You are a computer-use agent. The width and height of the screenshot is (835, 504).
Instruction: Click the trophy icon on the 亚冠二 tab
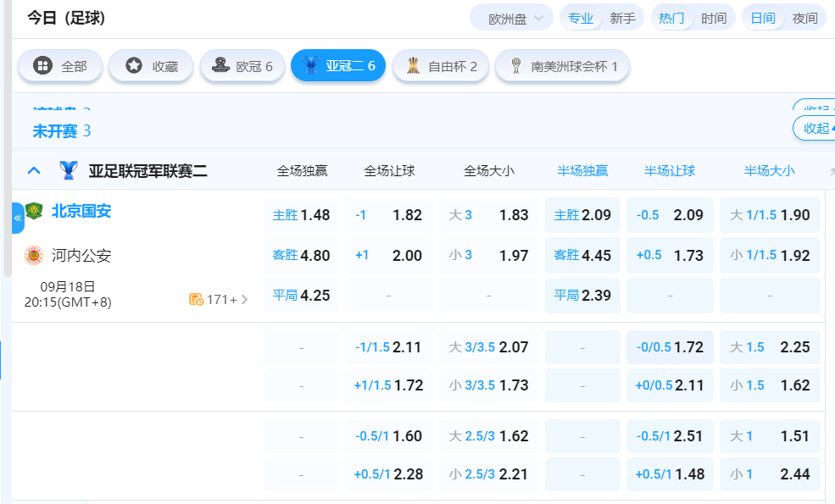pos(311,65)
